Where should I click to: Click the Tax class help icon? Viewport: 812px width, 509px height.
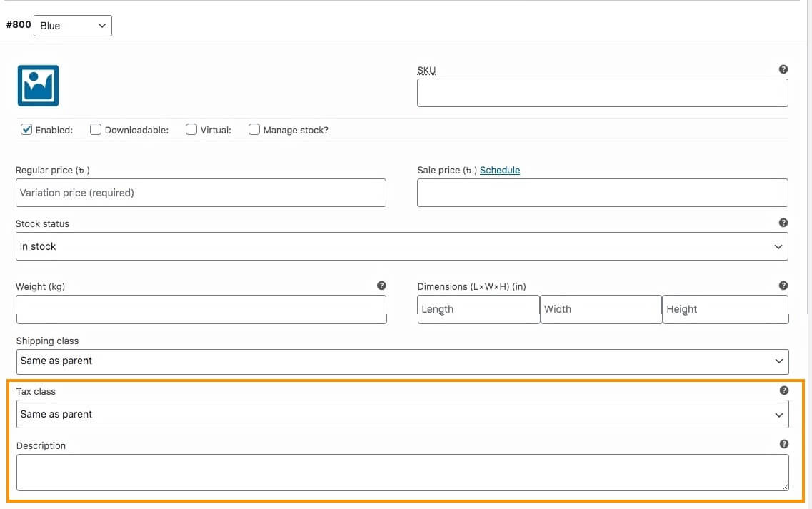pos(783,390)
